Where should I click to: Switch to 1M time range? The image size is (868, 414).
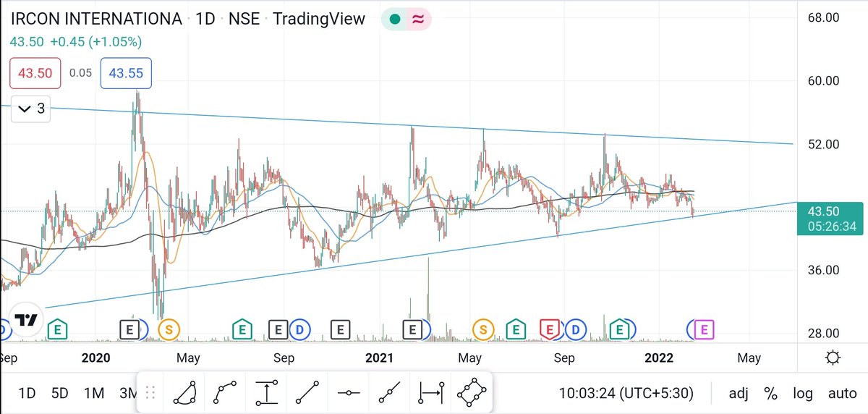93,394
